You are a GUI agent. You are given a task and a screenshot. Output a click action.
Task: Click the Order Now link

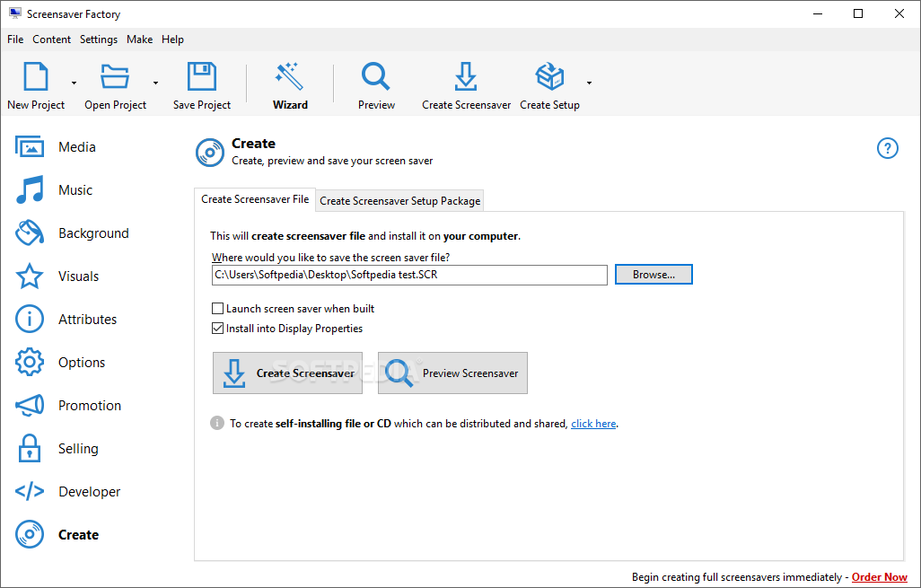880,577
